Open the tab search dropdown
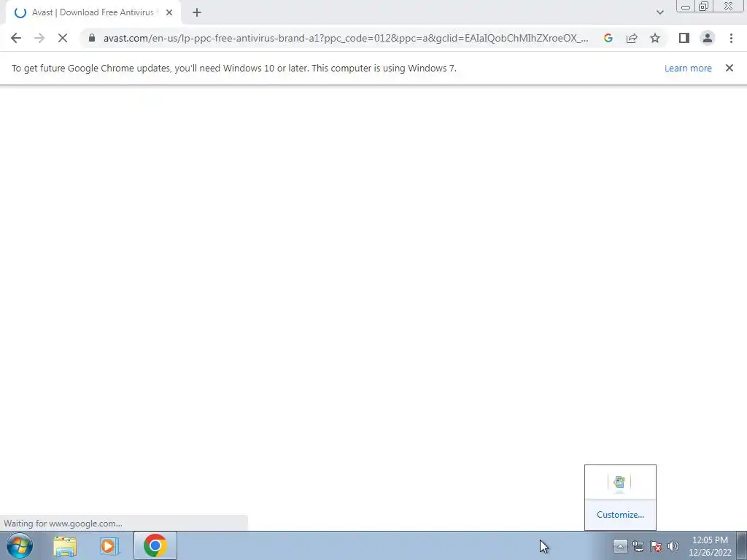This screenshot has height=560, width=747. click(x=659, y=12)
